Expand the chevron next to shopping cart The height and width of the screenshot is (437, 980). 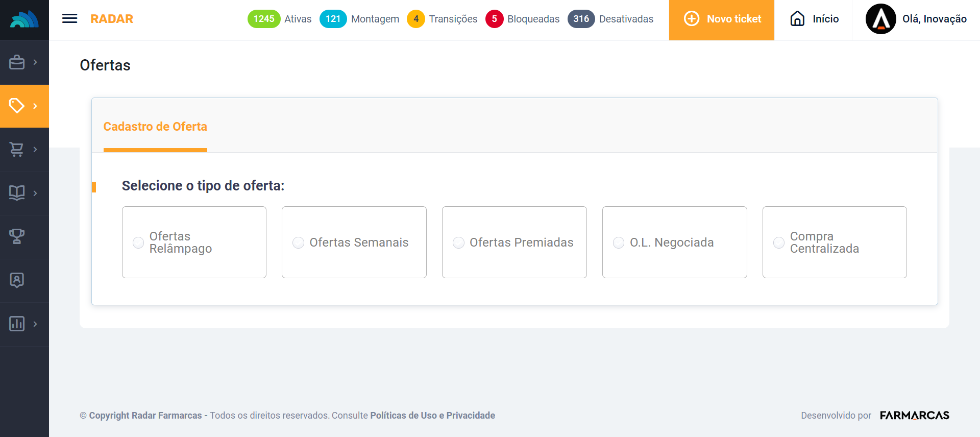pos(35,149)
